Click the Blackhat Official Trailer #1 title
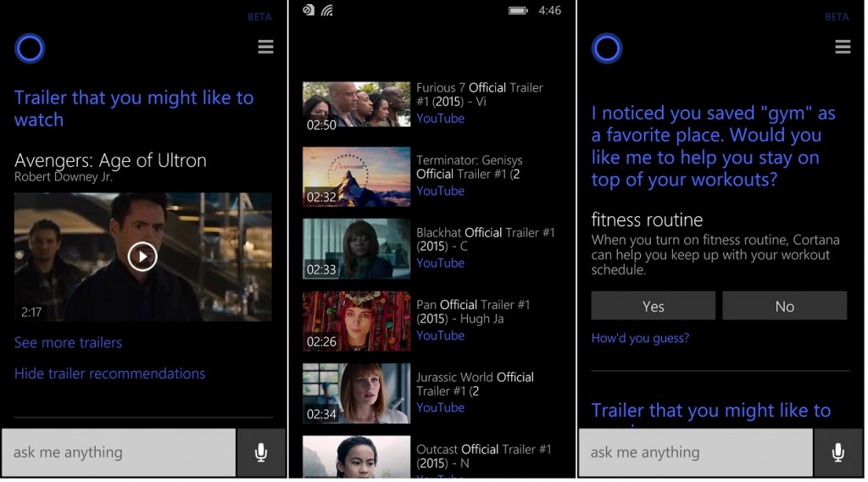The image size is (868, 482). [486, 240]
